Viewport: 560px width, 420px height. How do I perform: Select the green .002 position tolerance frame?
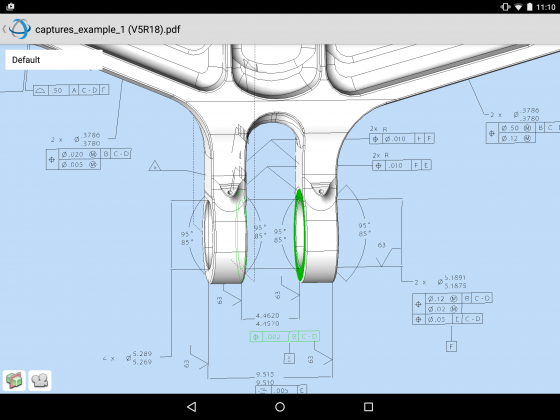[285, 336]
